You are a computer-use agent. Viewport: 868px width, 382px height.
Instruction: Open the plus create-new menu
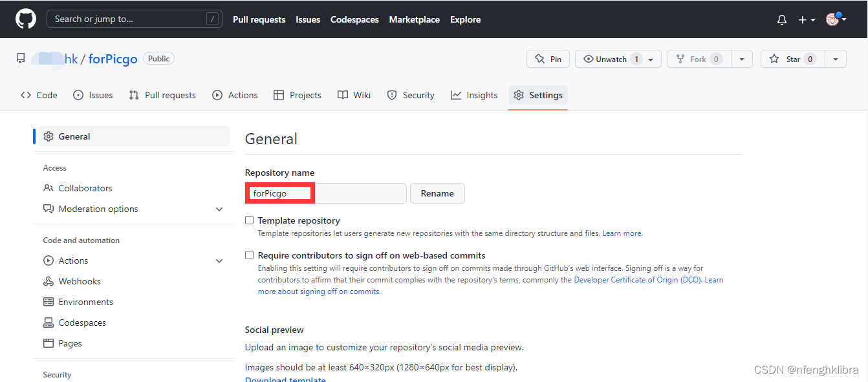click(807, 20)
